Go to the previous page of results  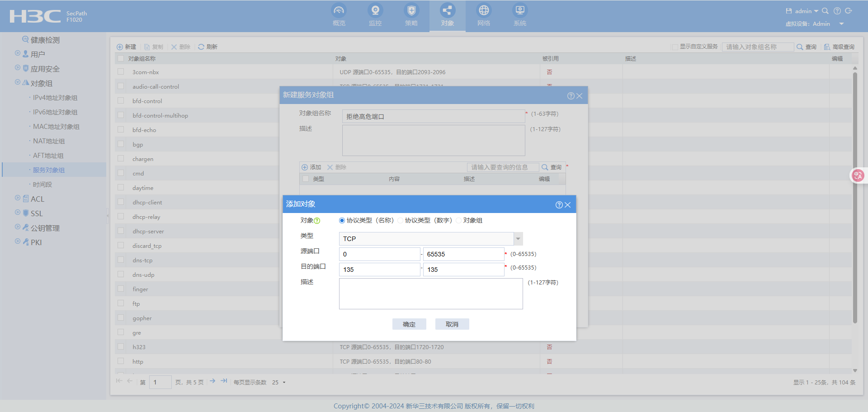click(x=130, y=381)
